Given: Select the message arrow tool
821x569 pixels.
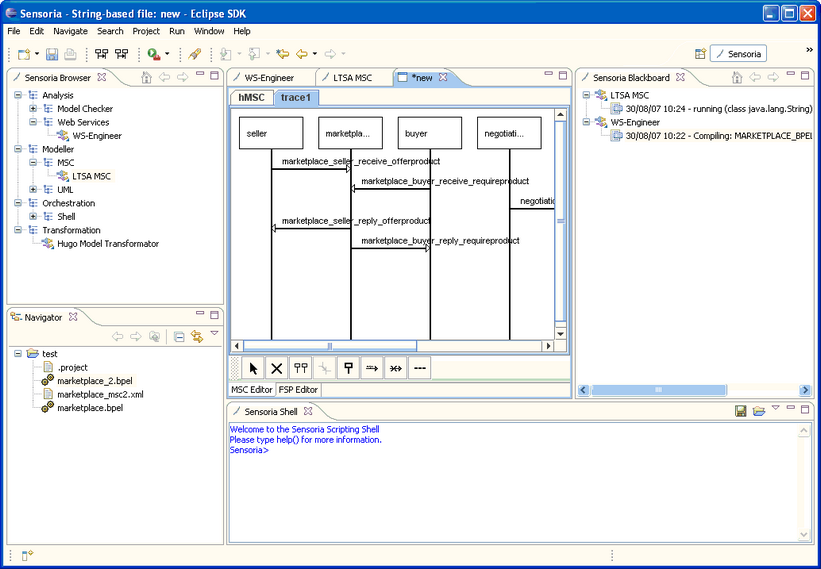Looking at the screenshot, I should click(x=372, y=369).
